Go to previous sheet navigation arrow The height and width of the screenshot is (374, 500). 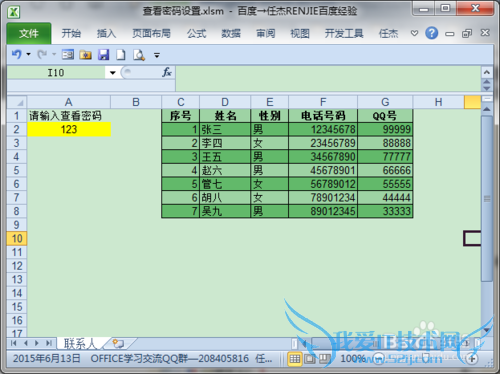tap(26, 343)
